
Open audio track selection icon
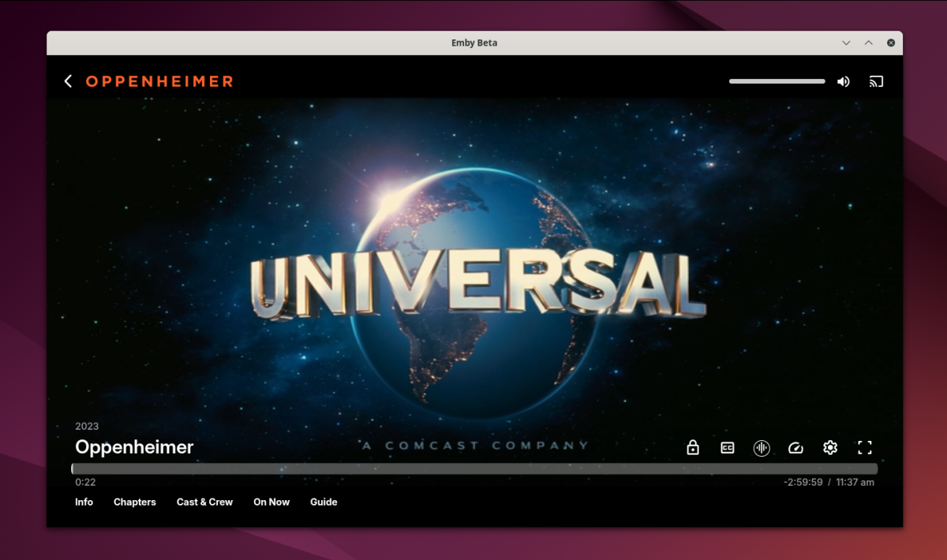[762, 447]
